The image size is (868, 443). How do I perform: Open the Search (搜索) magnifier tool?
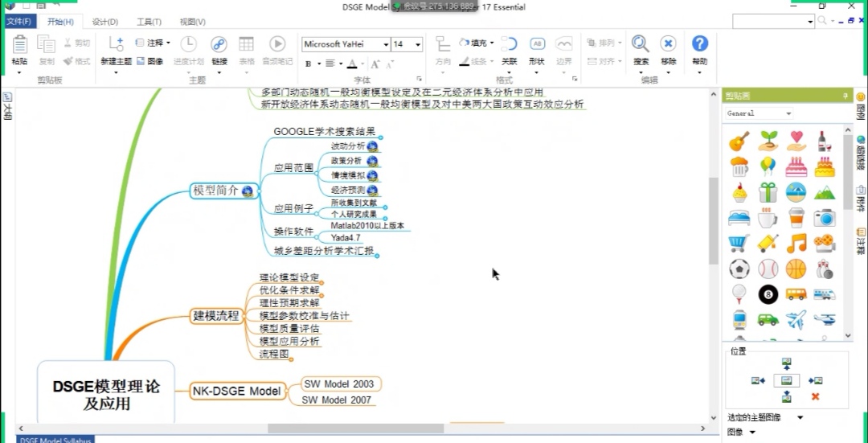(641, 45)
